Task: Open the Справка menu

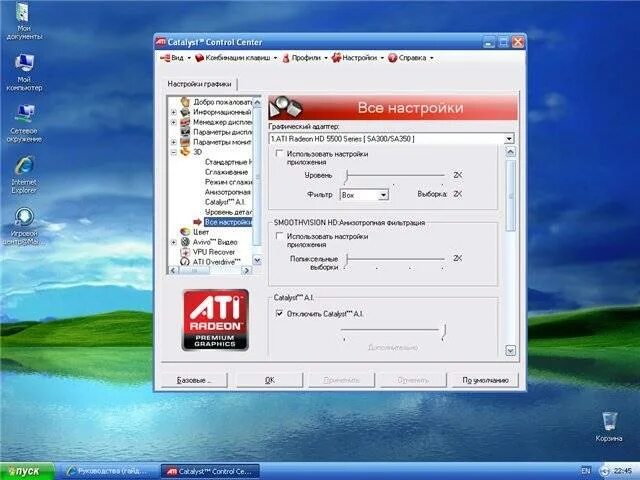Action: tap(411, 58)
